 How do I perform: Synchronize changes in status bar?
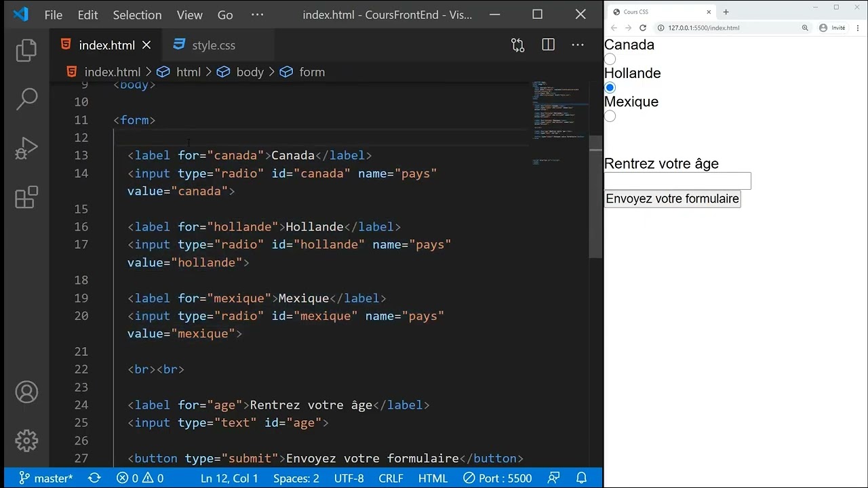pyautogui.click(x=94, y=479)
